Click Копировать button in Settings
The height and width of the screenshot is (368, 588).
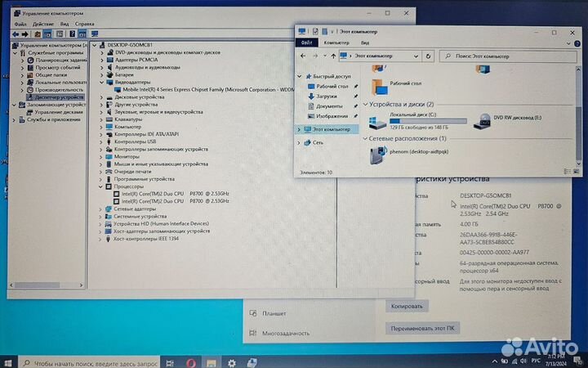coord(407,307)
